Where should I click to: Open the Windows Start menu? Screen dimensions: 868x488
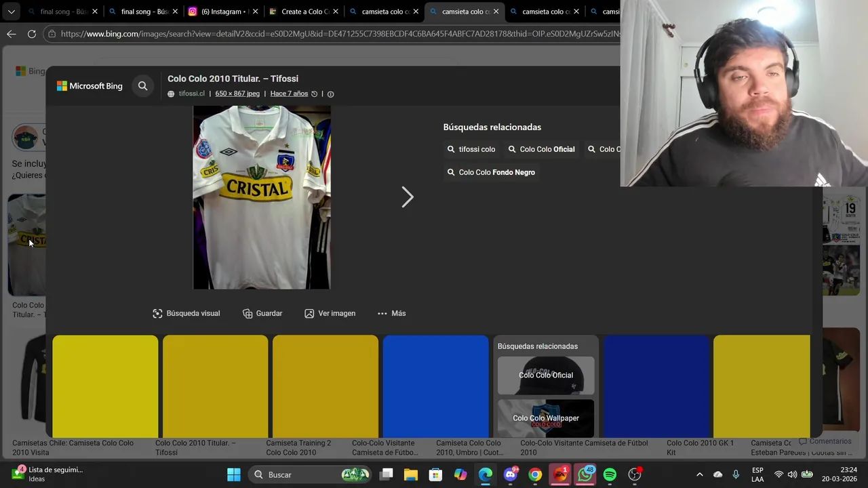coord(233,474)
